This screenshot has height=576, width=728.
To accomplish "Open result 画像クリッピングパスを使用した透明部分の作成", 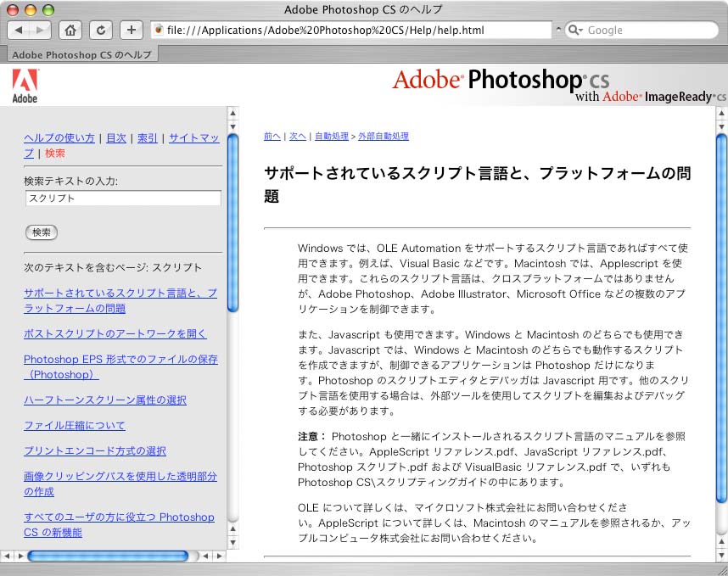I will pyautogui.click(x=120, y=484).
